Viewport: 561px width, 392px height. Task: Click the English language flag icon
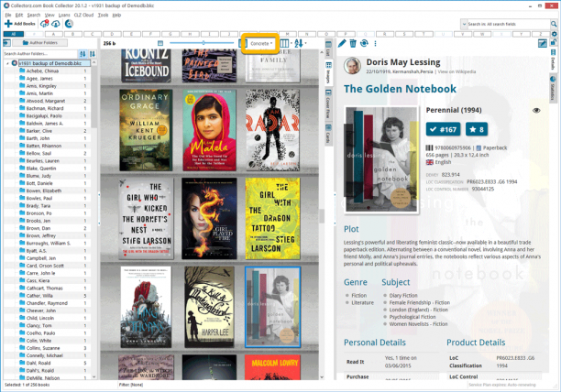coord(429,162)
